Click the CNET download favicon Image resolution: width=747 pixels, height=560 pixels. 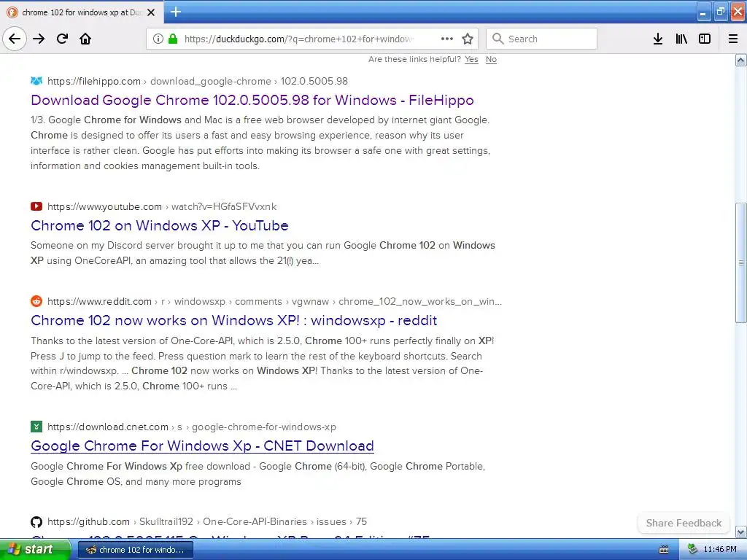click(36, 426)
